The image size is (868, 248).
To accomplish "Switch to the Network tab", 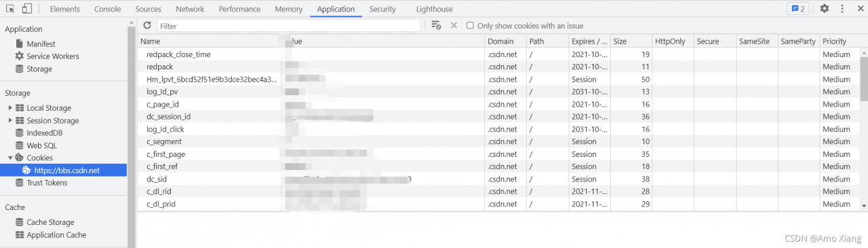I will (190, 9).
